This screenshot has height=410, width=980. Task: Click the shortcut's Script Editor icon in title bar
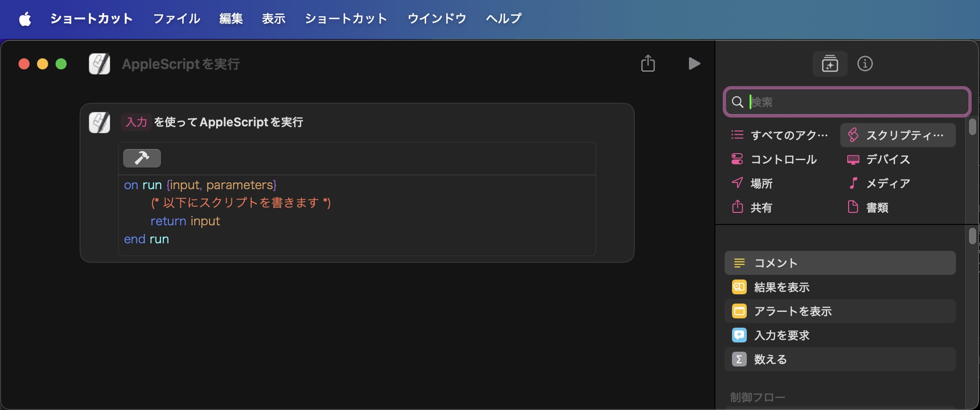(99, 64)
